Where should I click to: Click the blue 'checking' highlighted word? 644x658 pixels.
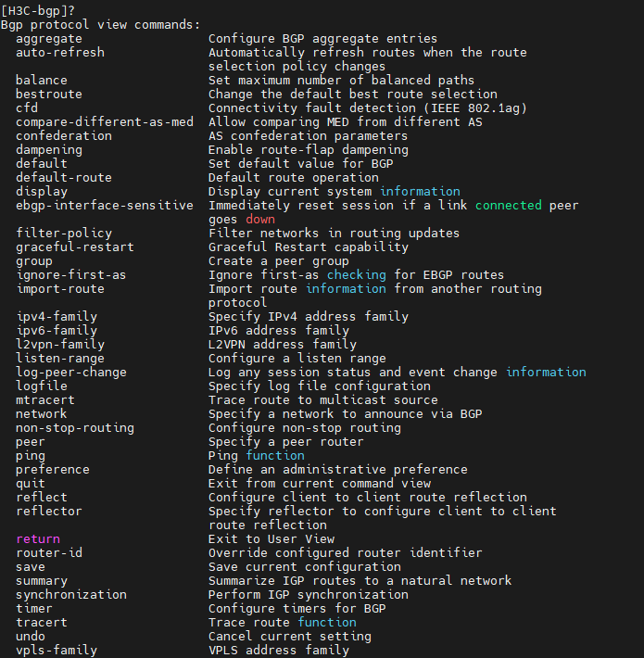[x=357, y=274]
